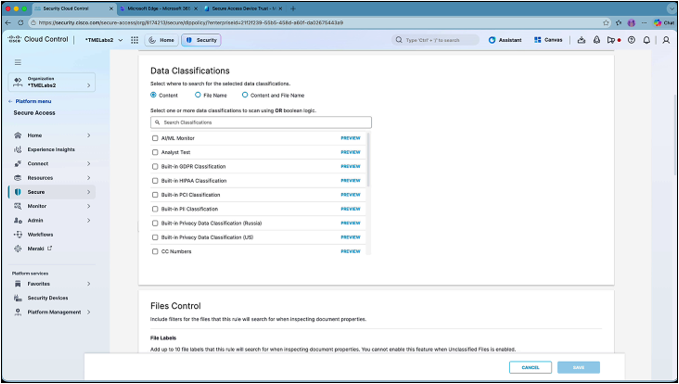Click the browser profile avatar
Screen dimensions: 679x384
(631, 23)
